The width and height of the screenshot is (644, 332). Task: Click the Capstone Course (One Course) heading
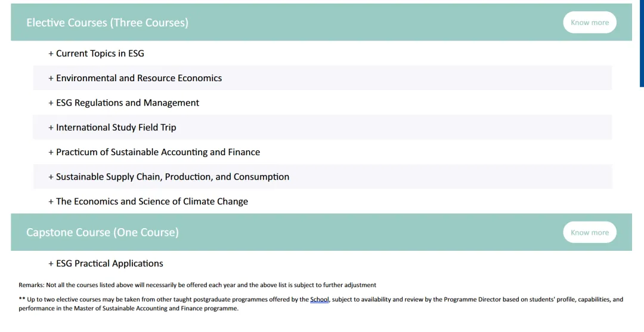(x=103, y=232)
